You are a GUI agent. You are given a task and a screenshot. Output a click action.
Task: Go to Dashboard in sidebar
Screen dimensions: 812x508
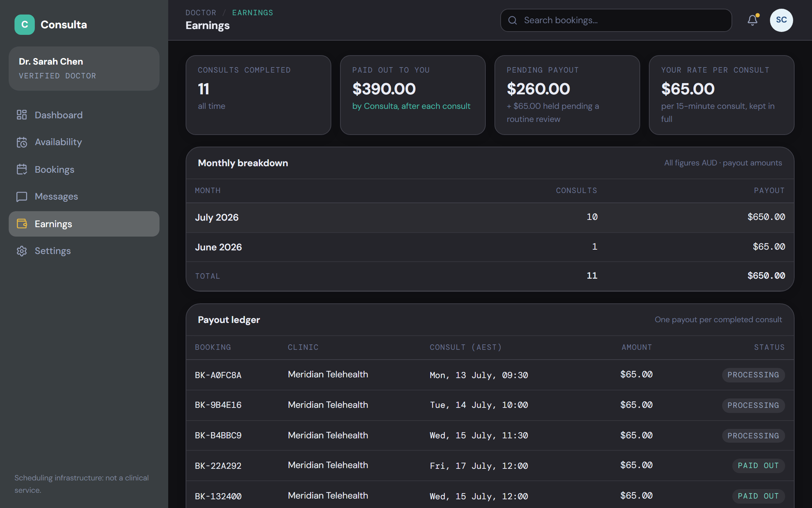pos(84,115)
